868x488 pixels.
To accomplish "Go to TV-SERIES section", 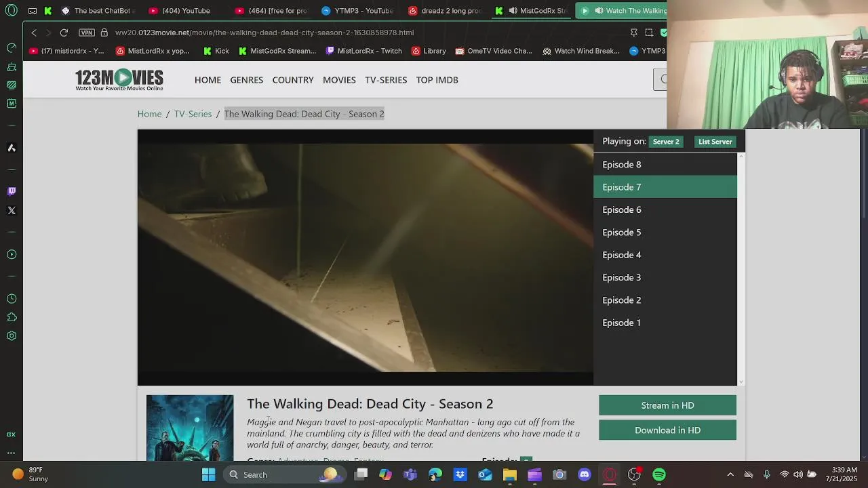I will (386, 80).
